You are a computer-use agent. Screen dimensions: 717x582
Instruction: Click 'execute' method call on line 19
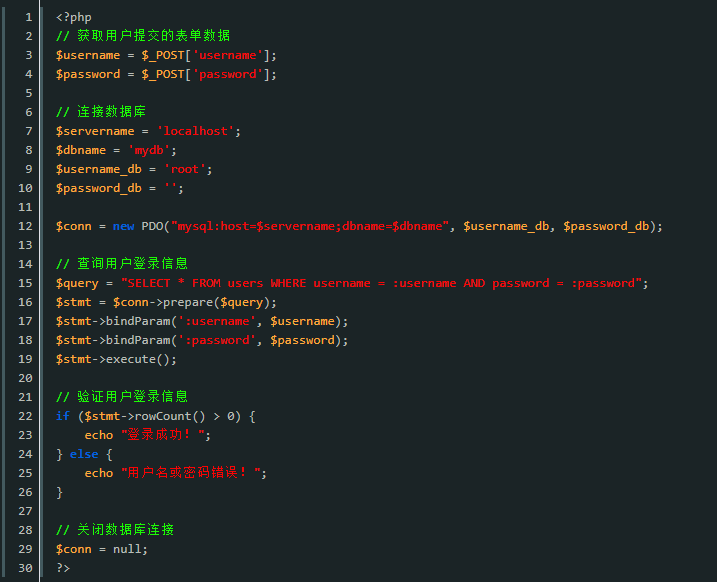tap(131, 359)
